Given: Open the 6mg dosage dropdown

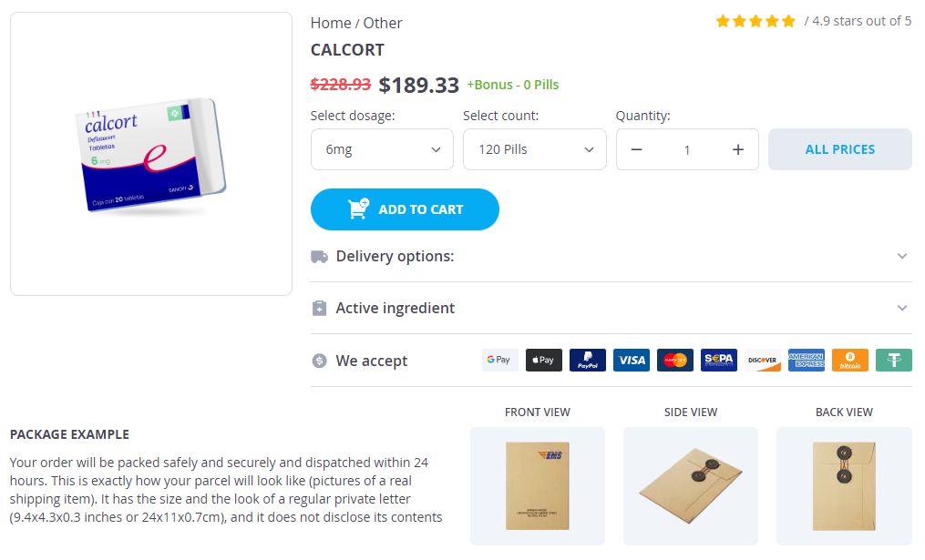Looking at the screenshot, I should [382, 149].
